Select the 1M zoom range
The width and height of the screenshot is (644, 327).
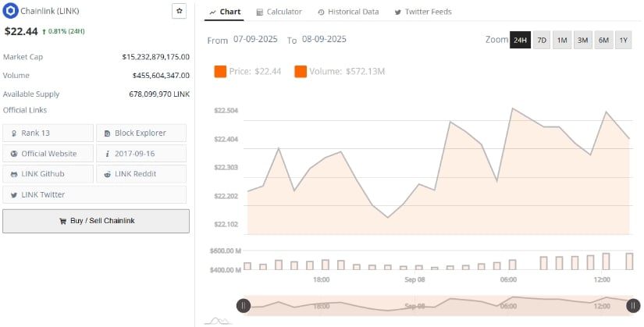pos(562,40)
